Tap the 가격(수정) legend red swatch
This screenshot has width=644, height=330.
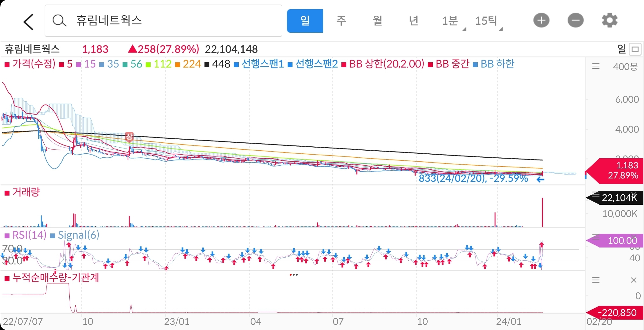[x=7, y=64]
